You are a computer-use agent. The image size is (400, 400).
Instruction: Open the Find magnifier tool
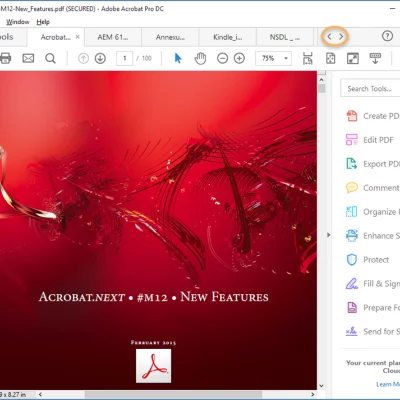pyautogui.click(x=50, y=59)
